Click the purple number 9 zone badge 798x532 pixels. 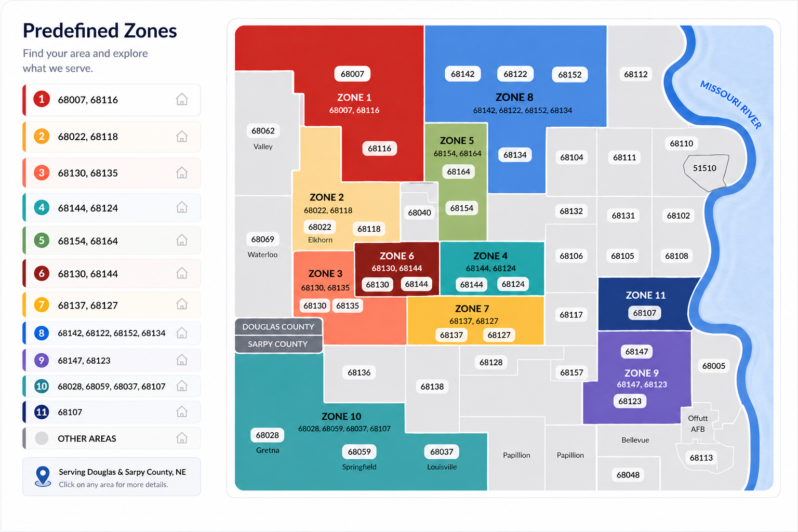[x=42, y=360]
